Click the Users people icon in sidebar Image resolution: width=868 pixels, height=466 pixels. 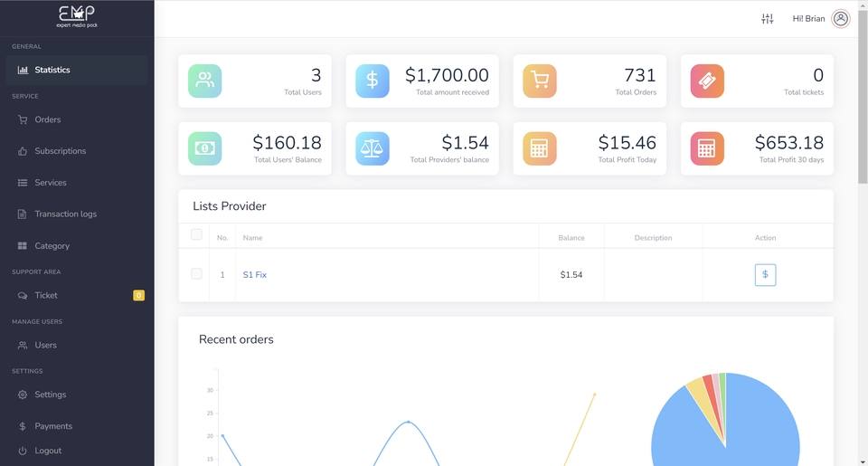[23, 346]
